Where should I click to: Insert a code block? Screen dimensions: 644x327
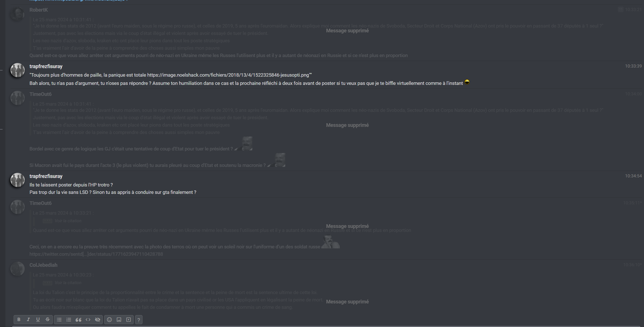pyautogui.click(x=88, y=320)
